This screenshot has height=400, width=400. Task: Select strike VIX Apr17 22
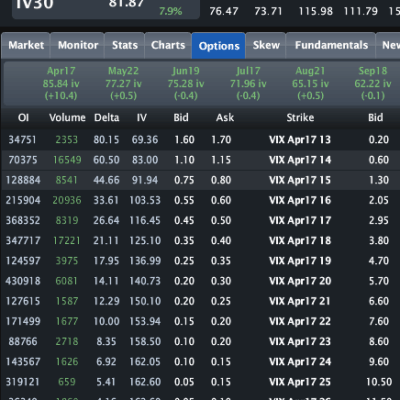[300, 321]
